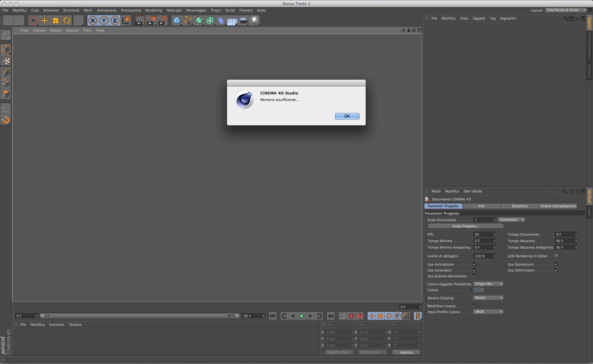Viewport: 593px width, 364px height.
Task: Click OK in the memory error dialog
Action: pyautogui.click(x=347, y=116)
